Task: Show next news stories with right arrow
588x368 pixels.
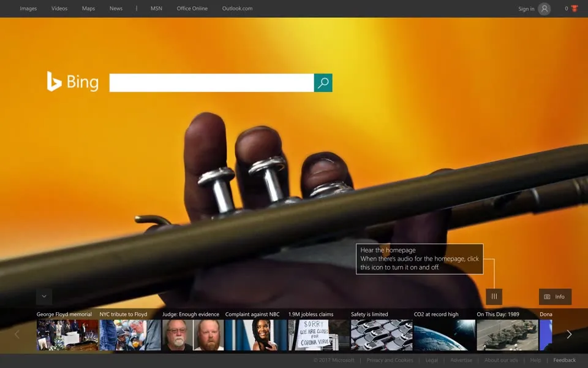Action: tap(569, 334)
